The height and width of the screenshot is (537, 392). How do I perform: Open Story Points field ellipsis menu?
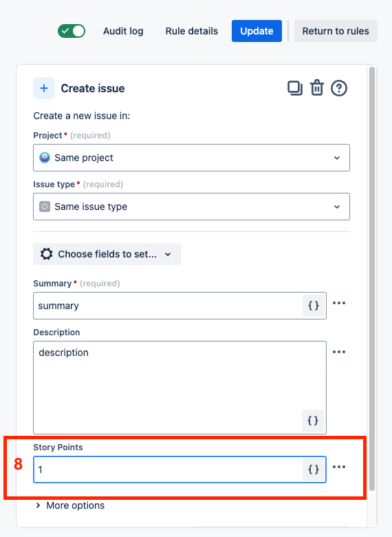(338, 467)
